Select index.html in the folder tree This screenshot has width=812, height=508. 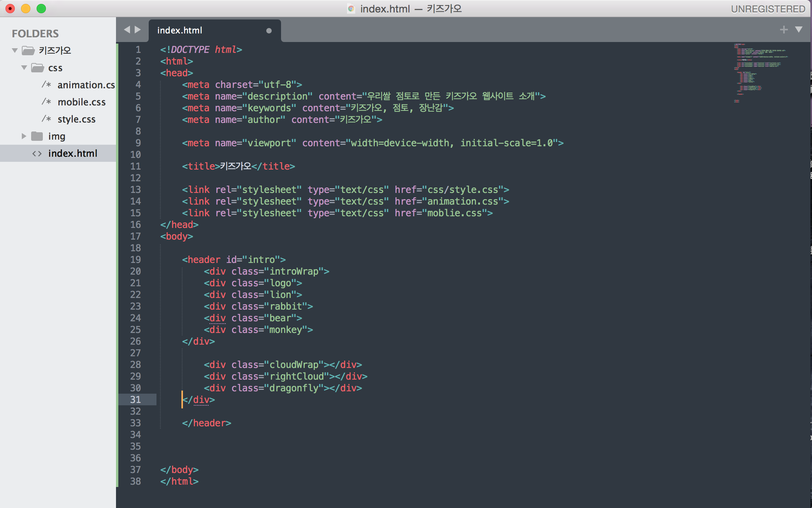coord(72,153)
